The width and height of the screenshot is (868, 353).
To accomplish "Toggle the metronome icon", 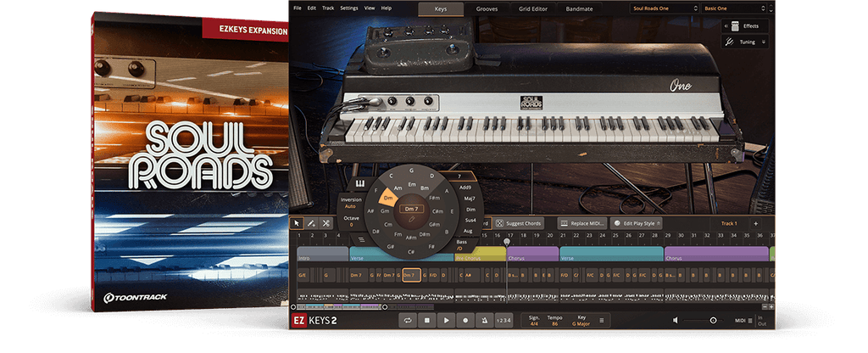I will coord(484,320).
